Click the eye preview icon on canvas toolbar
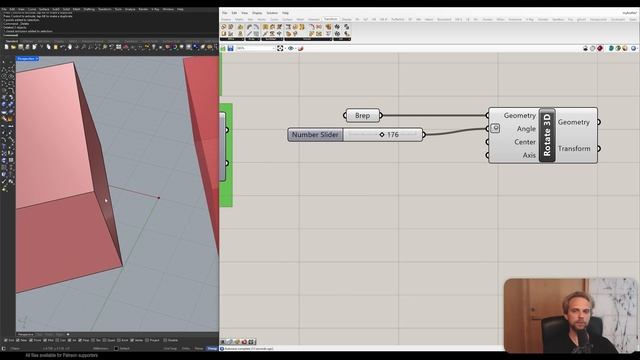This screenshot has height=360, width=640. coord(291,48)
